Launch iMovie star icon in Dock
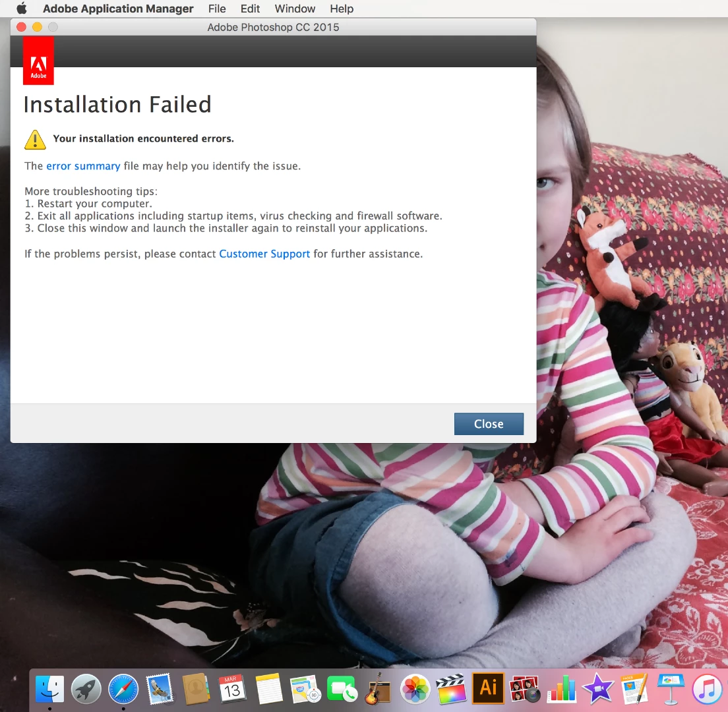 (x=598, y=689)
